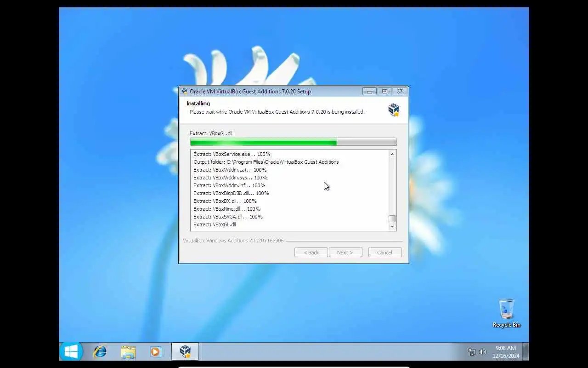The width and height of the screenshot is (588, 368).
Task: Click 'VirtualBox Windows Additions 7.0.20 r163906' text
Action: click(233, 241)
